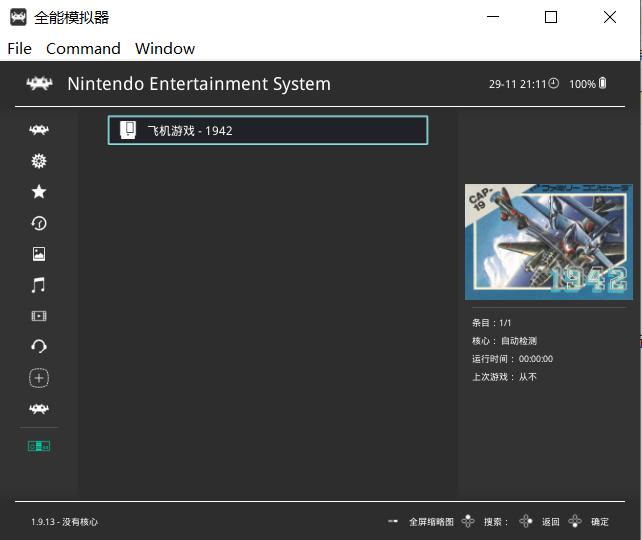
Task: Open Import Content plus tab in sidebar
Action: pos(39,378)
